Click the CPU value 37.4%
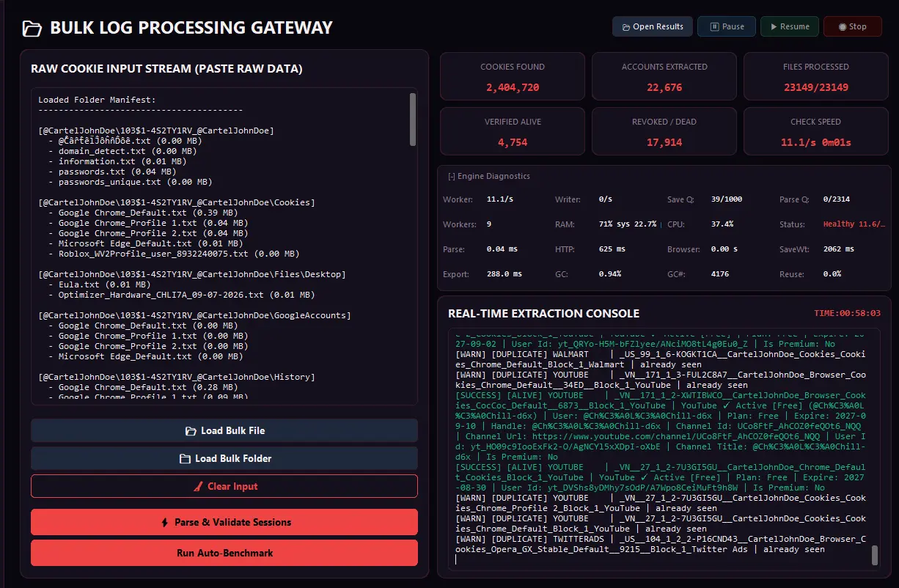Viewport: 899px width, 588px height. pyautogui.click(x=722, y=224)
